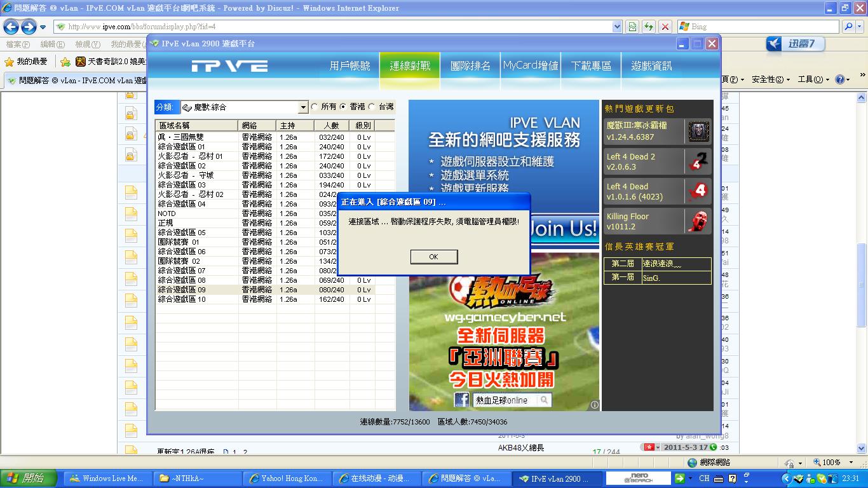Viewport: 868px width, 488px height.
Task: Click the Bing search magnifier icon
Action: (848, 27)
